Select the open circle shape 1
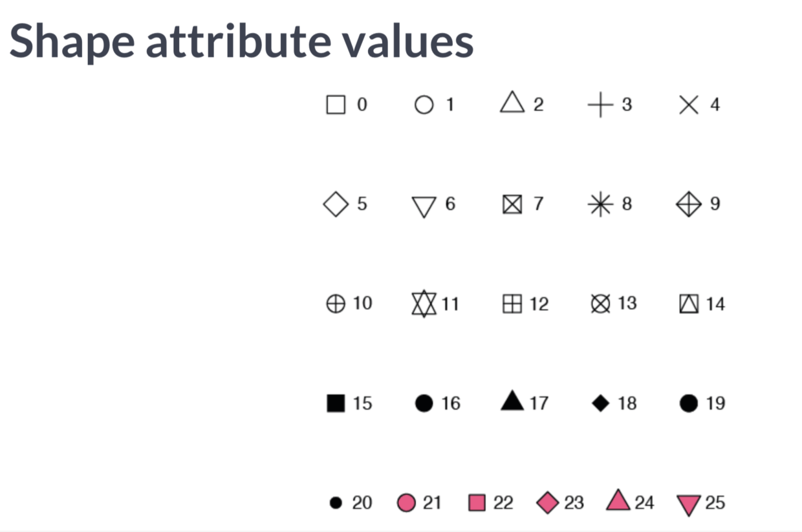The width and height of the screenshot is (802, 532). [424, 105]
